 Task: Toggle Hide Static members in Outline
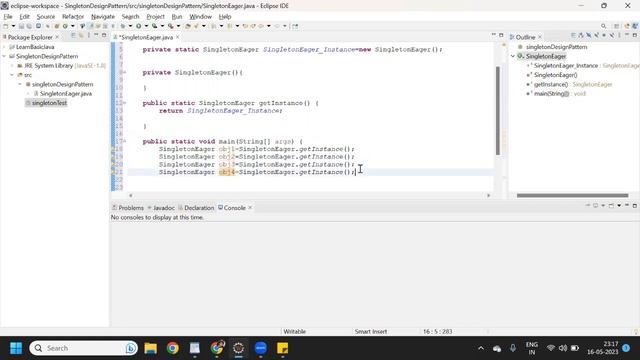(596, 36)
